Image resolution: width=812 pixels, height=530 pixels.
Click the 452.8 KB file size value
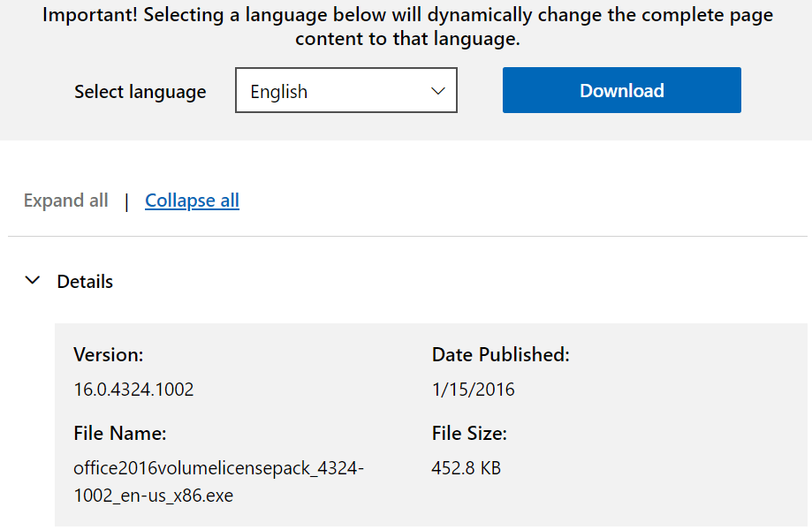(466, 468)
